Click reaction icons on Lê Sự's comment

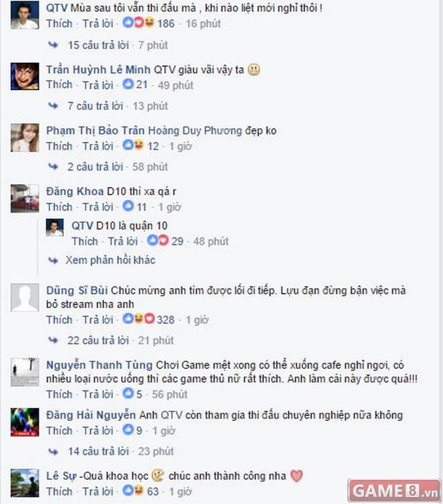pos(133,490)
